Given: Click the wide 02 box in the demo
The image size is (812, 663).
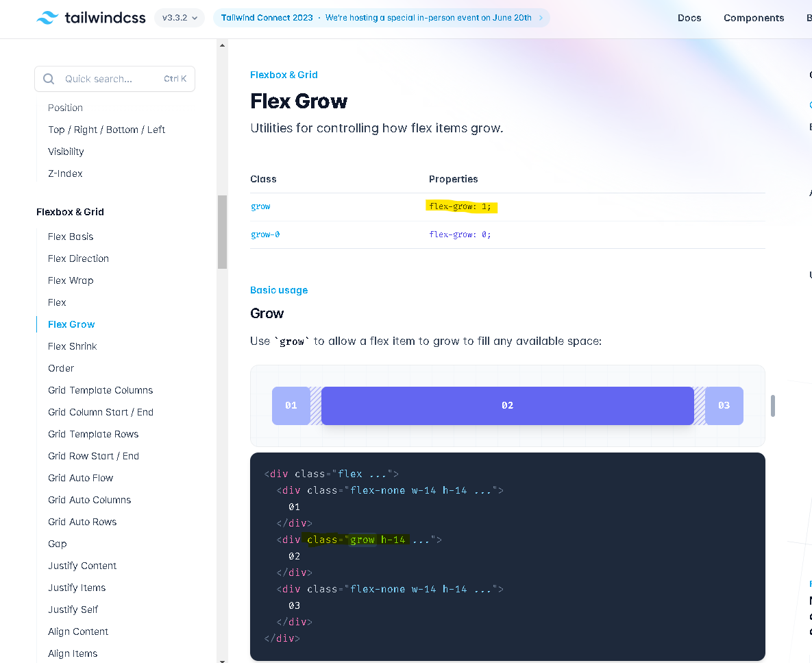Looking at the screenshot, I should (x=508, y=406).
